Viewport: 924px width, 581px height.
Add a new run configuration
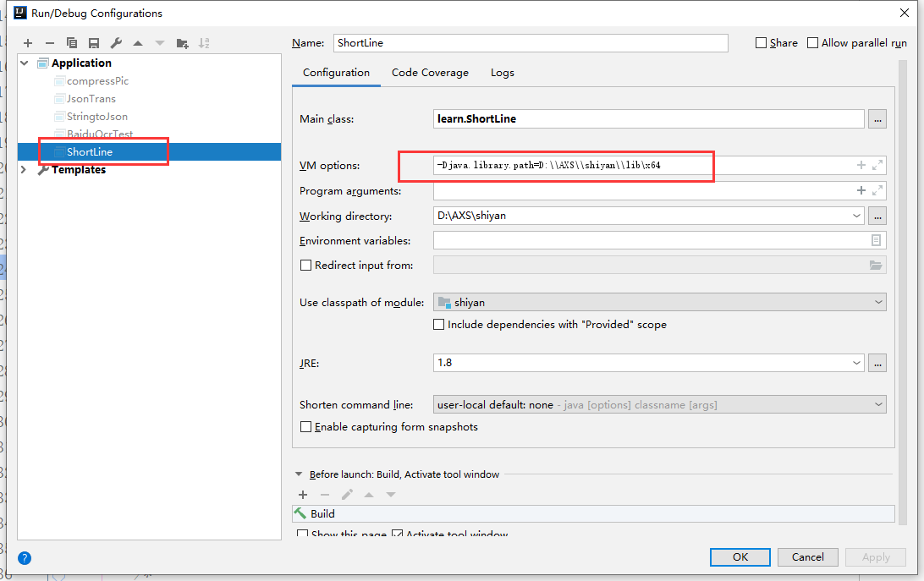pos(27,42)
